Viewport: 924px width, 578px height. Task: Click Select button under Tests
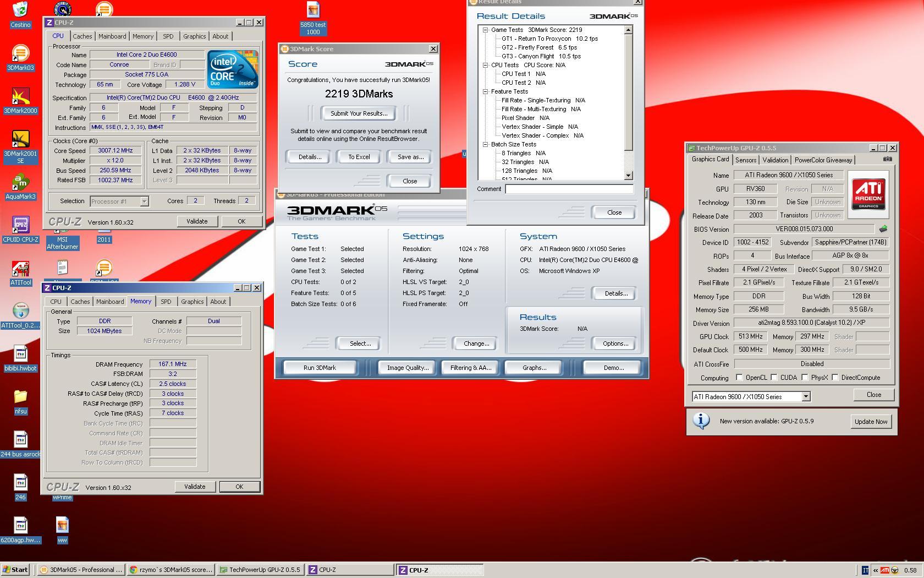tap(360, 343)
